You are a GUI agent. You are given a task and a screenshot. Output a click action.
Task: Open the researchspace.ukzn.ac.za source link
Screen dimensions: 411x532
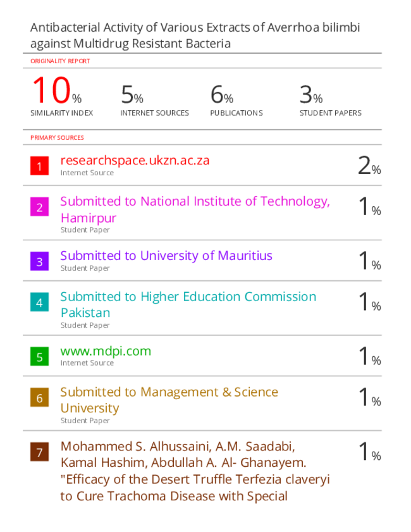coord(135,161)
